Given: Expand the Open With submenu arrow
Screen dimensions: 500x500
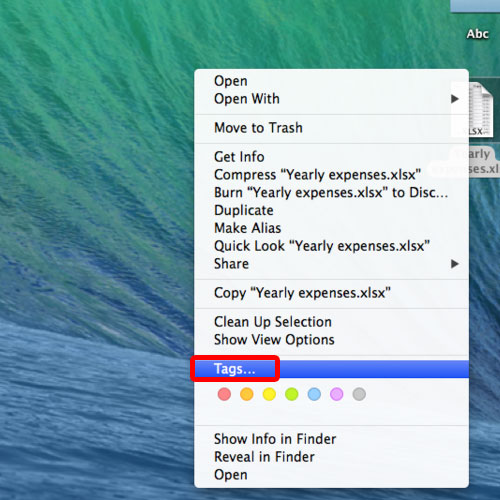Looking at the screenshot, I should coord(455,99).
